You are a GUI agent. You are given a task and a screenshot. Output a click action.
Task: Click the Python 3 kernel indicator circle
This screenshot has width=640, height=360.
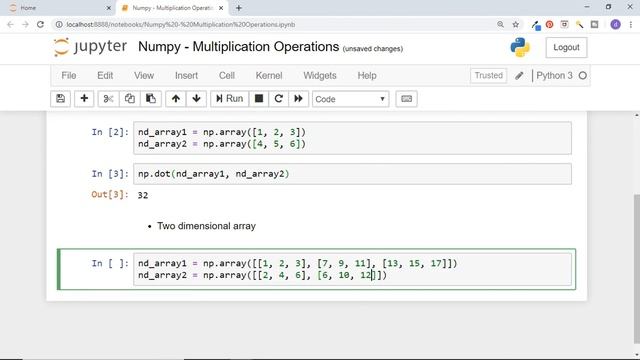(583, 76)
